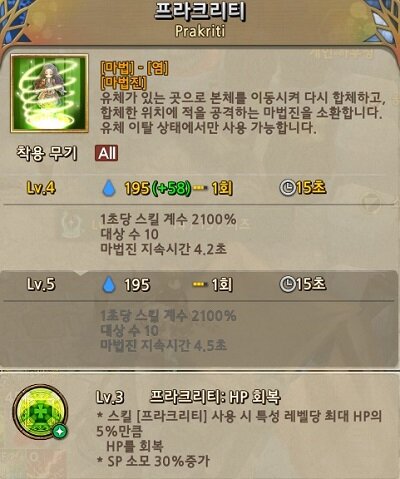
Task: Click the red All weapon tag
Action: point(107,153)
